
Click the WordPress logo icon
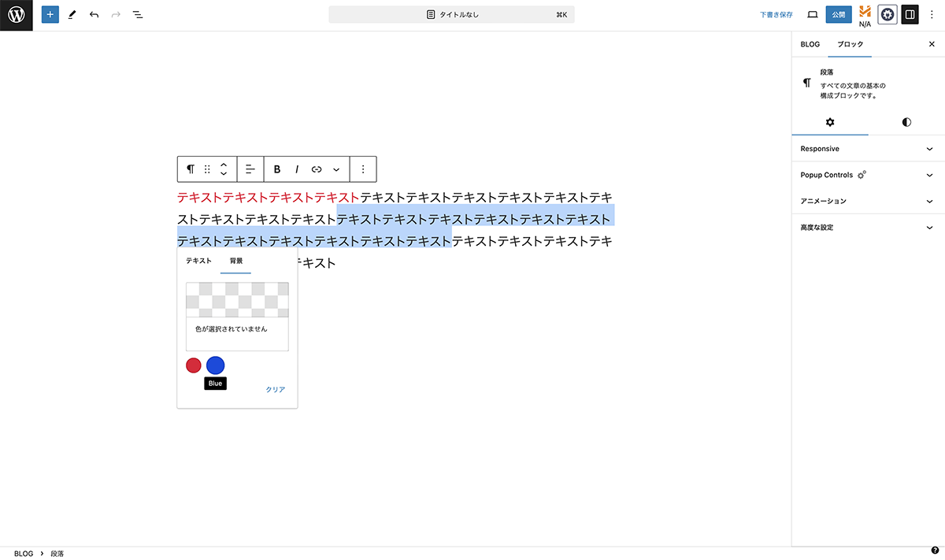coord(17,15)
